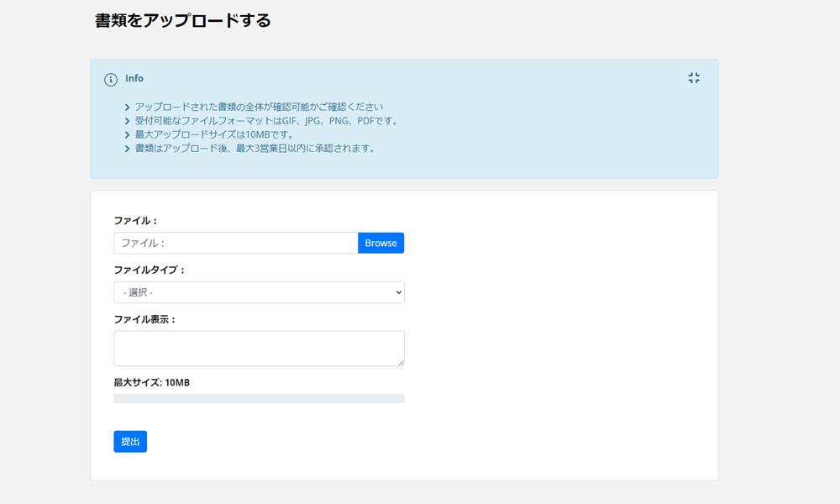Click the arrow beside the 3営業日 approval bullet
The height and width of the screenshot is (504, 840).
coord(128,150)
